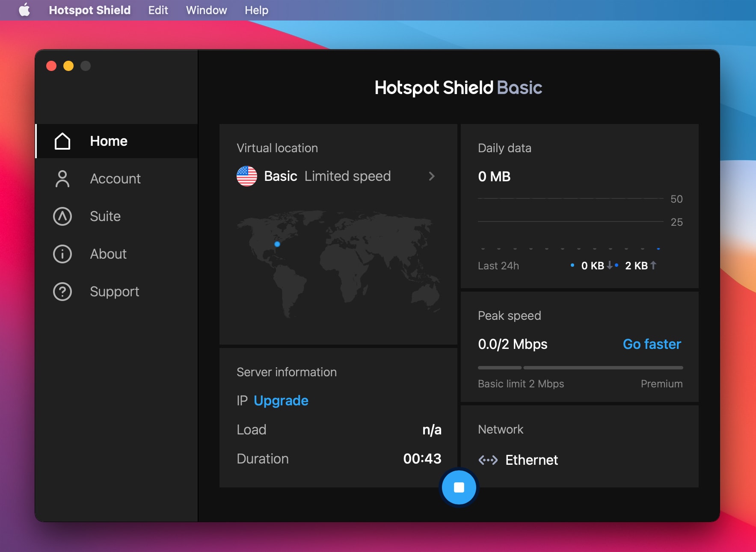This screenshot has height=552, width=756.
Task: Click the Ethernet network icon
Action: pyautogui.click(x=488, y=460)
